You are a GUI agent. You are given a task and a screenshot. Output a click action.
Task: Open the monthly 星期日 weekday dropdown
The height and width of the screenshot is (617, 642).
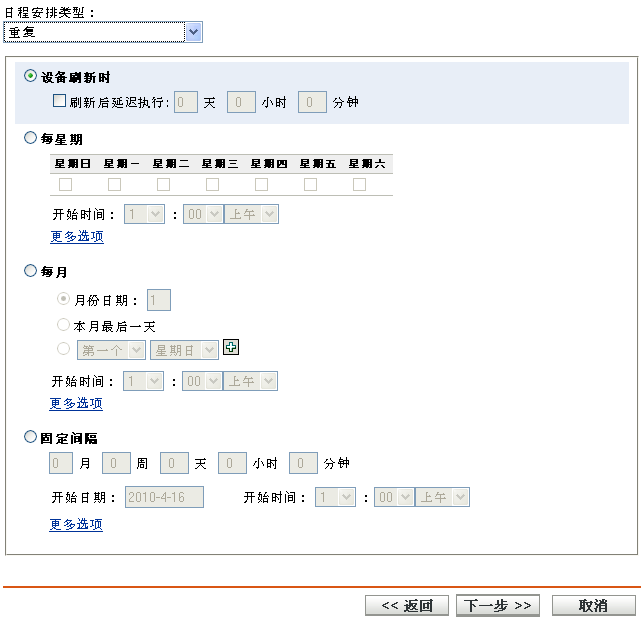tap(185, 350)
